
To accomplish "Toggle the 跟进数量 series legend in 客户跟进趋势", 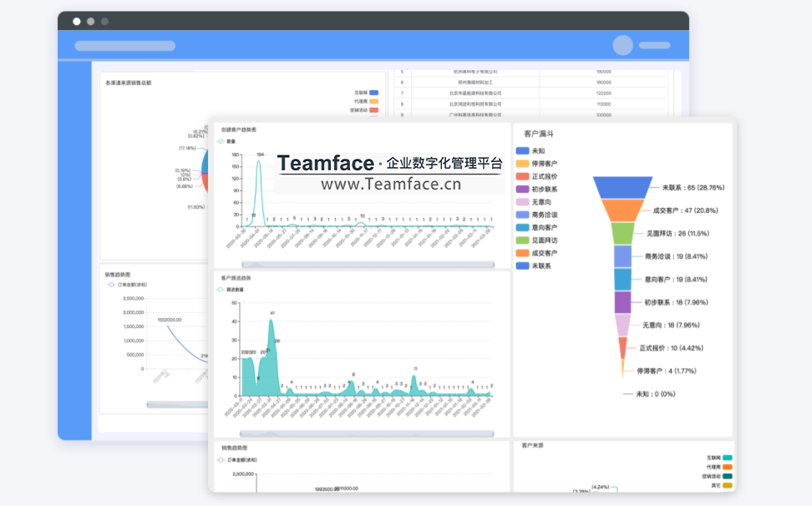I will point(230,290).
